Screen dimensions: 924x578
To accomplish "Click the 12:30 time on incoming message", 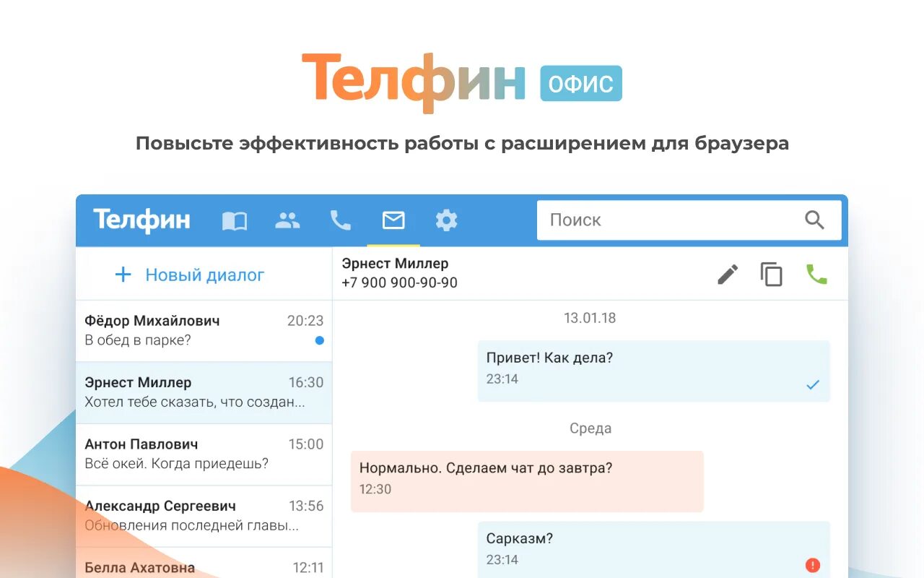I will tap(375, 489).
